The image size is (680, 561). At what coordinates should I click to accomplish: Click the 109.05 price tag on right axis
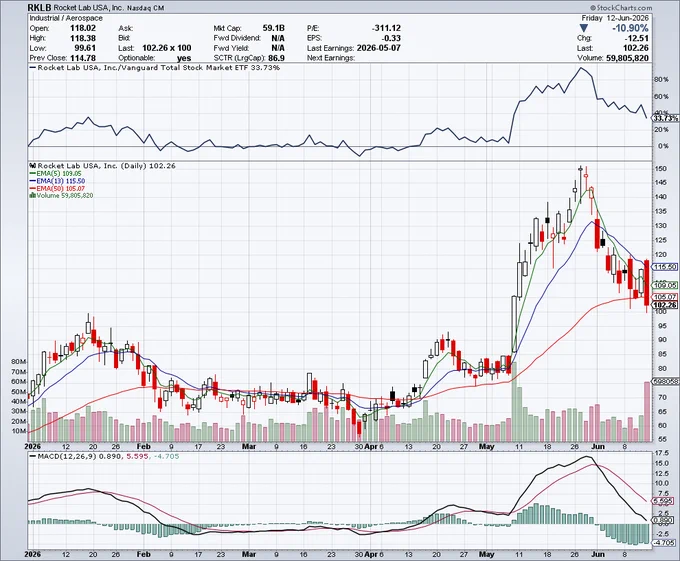tap(665, 285)
